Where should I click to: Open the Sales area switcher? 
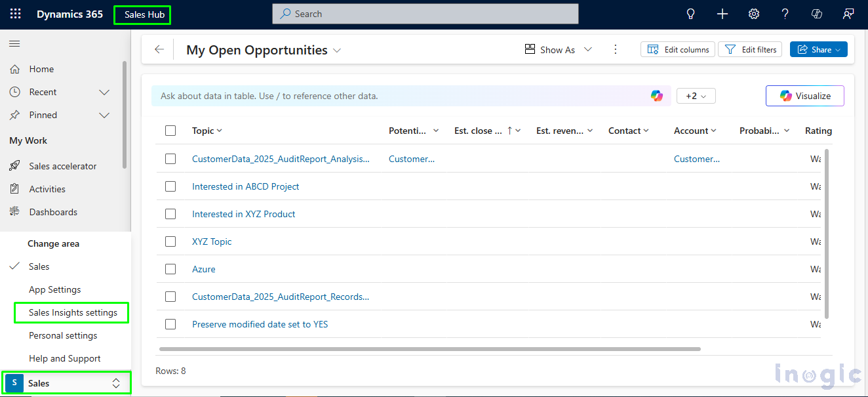tap(66, 383)
